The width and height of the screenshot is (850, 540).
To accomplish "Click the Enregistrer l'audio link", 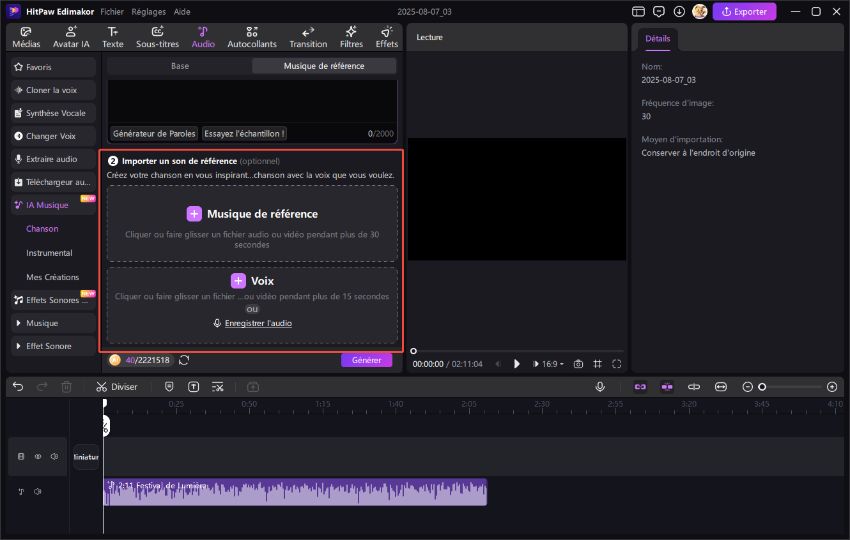I will [258, 323].
